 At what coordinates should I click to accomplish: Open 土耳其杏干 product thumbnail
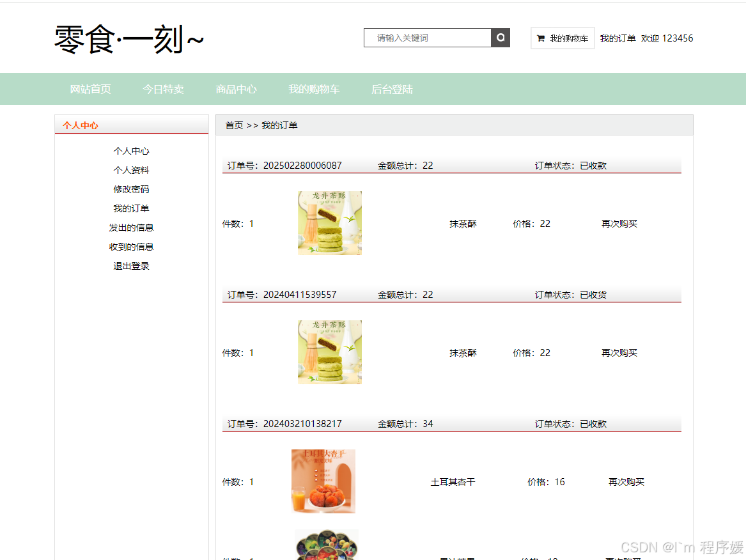(323, 481)
